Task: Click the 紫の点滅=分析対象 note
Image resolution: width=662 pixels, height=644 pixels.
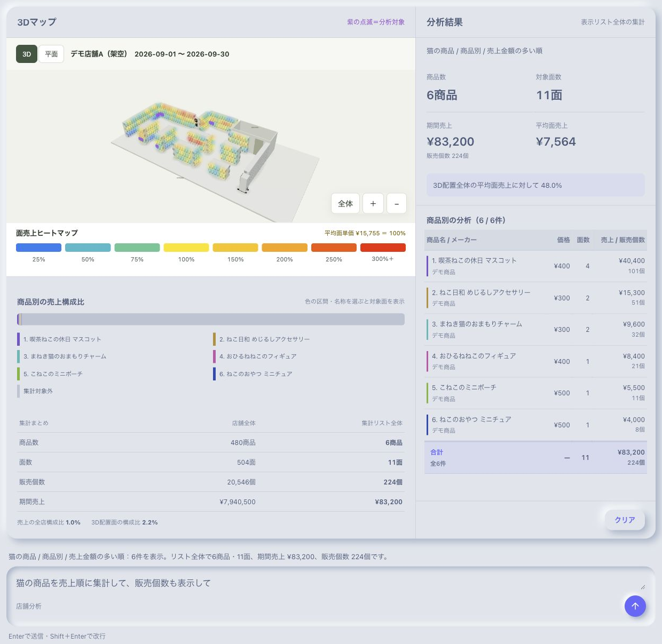Action: pos(376,22)
